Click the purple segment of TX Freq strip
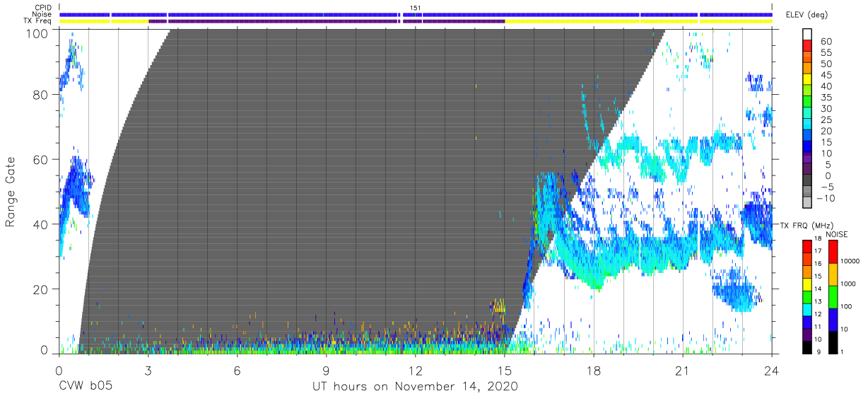 click(327, 21)
